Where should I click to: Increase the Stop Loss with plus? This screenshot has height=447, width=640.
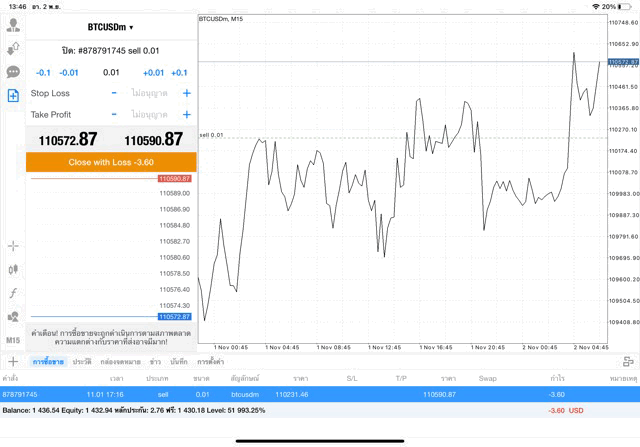tap(186, 93)
